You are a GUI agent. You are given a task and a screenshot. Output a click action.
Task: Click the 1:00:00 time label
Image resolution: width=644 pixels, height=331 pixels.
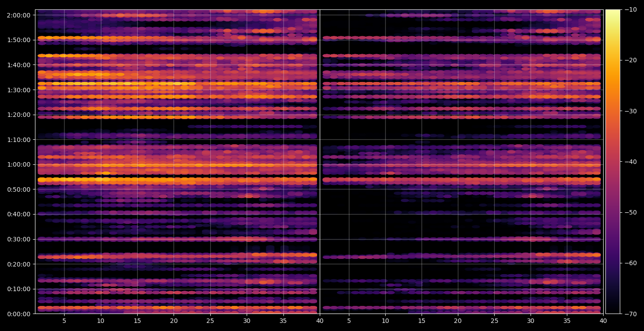(x=19, y=164)
